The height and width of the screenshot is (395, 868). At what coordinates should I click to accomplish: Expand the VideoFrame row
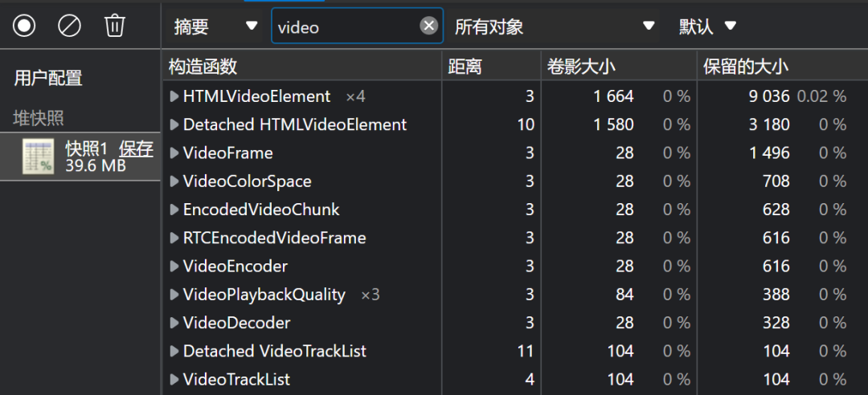click(174, 153)
